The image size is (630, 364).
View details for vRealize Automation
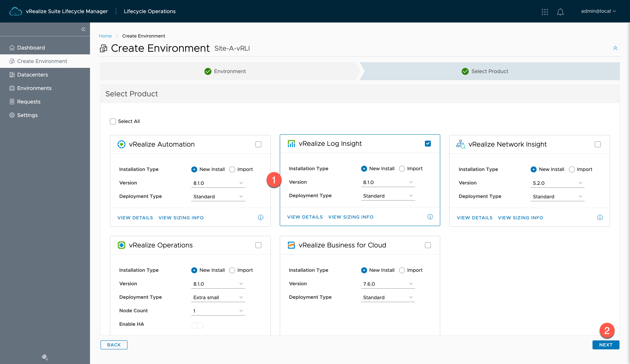[x=135, y=218]
